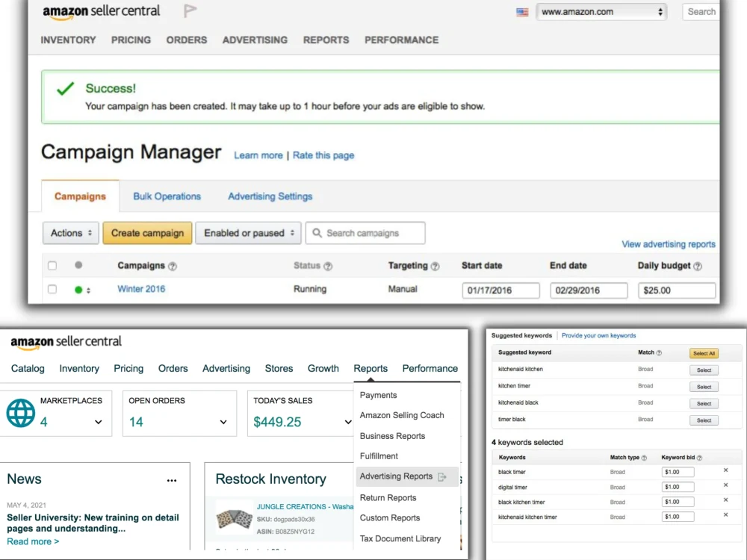This screenshot has height=560, width=747.
Task: Open the marketplace www.amazon.com dropdown
Action: coord(601,12)
